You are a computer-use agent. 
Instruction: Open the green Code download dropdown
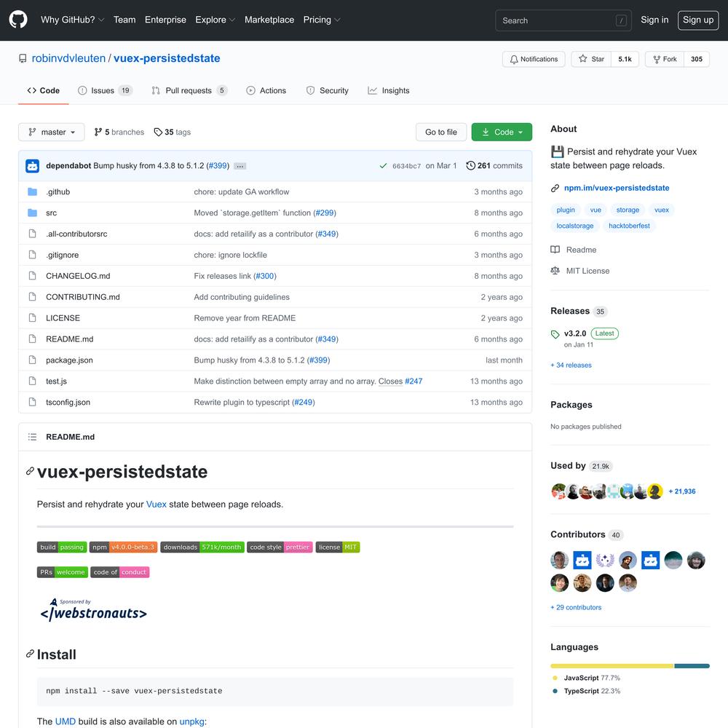point(502,132)
